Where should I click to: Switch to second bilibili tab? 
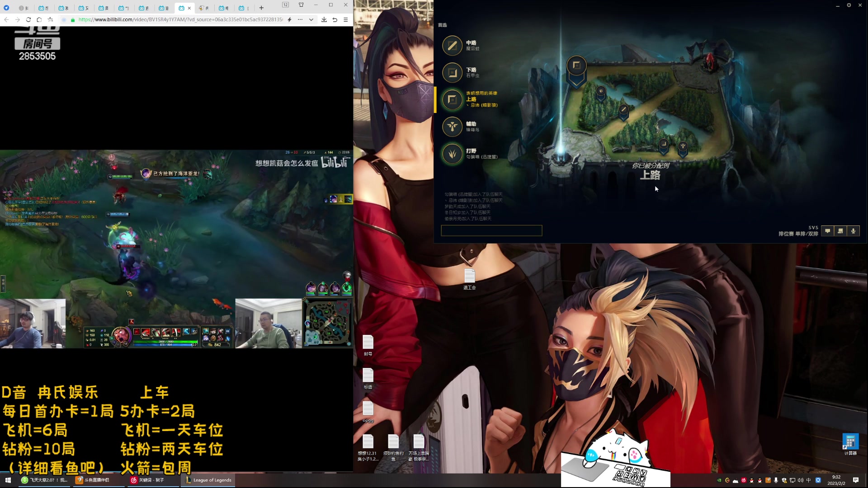pos(64,8)
